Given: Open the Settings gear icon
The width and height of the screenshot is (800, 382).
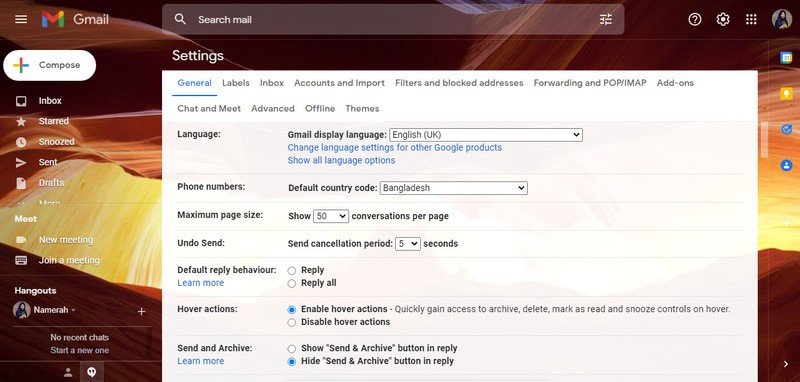Looking at the screenshot, I should (722, 19).
